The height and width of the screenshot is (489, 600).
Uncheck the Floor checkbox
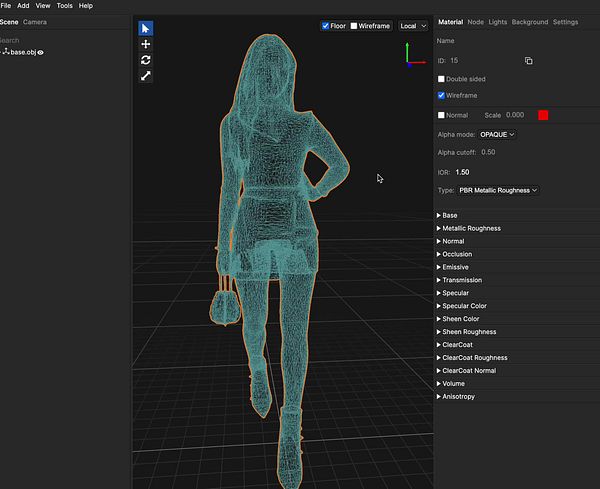point(325,26)
